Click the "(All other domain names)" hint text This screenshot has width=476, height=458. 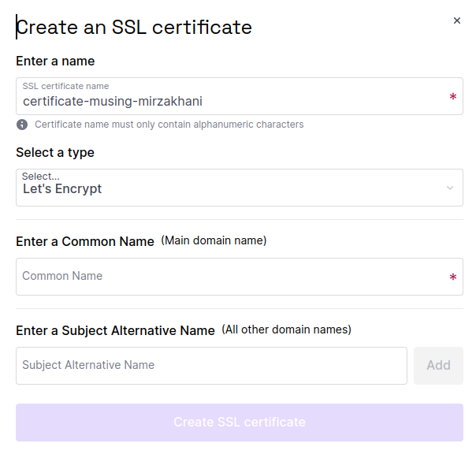[x=286, y=330]
